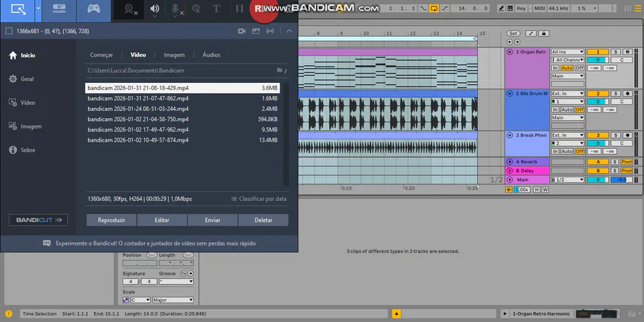Select file bandicam 2026-01-02 10-49-57-874.mp4

point(182,140)
